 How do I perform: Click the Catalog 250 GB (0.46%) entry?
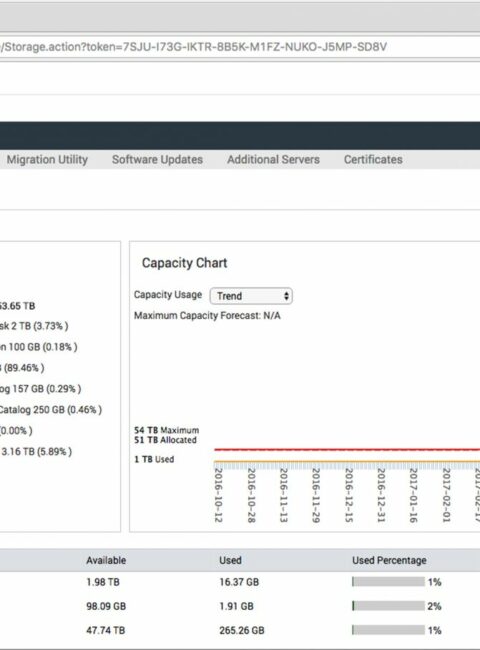pyautogui.click(x=51, y=410)
